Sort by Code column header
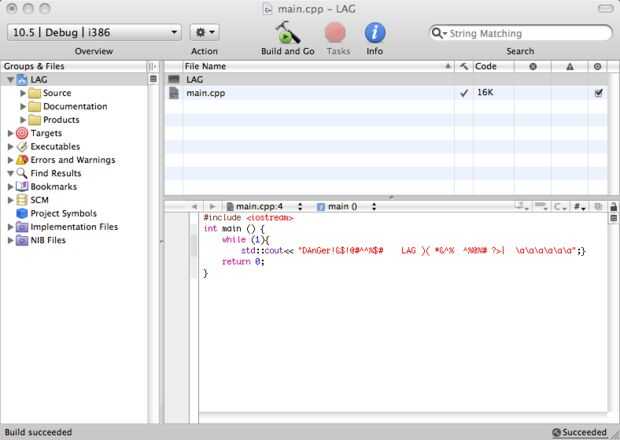The image size is (620, 440). click(x=493, y=66)
